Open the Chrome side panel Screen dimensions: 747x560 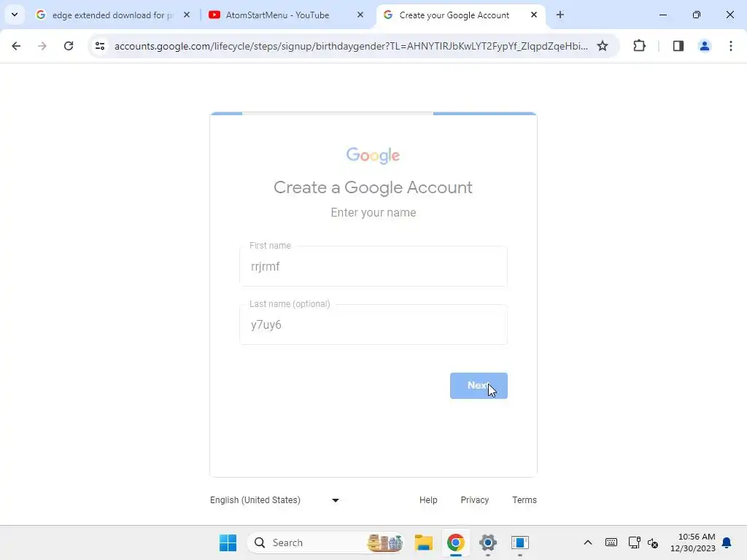(678, 46)
